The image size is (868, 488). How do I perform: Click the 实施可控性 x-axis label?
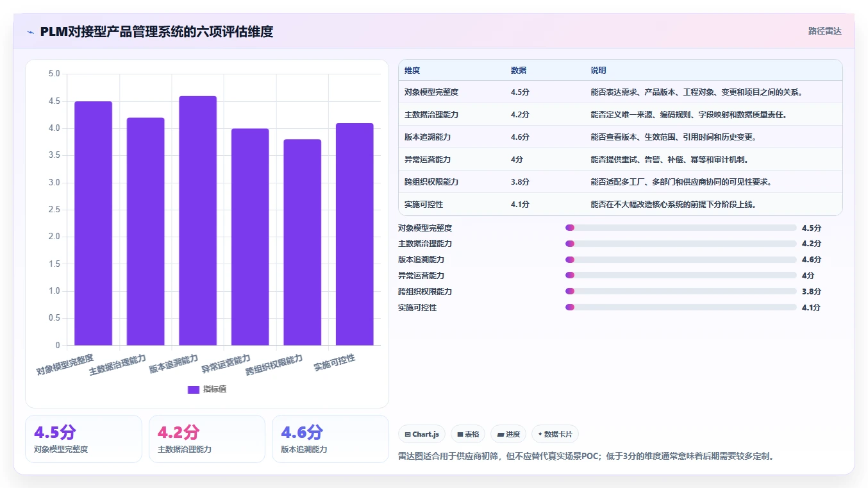[334, 363]
